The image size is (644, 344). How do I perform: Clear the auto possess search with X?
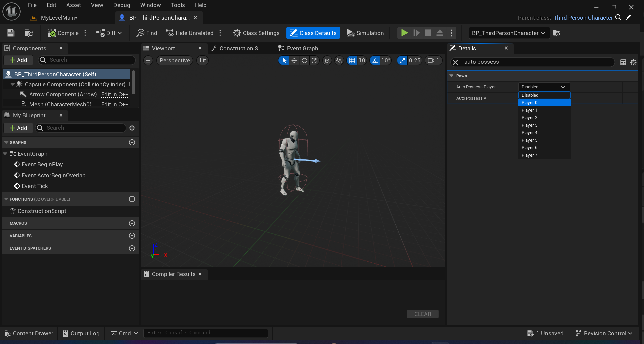[455, 62]
